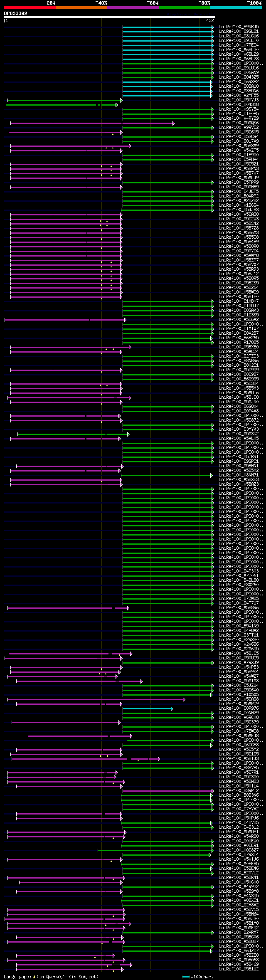
Task: Open the UniRef100_Q4T7W7 hit
Action: click(x=239, y=603)
